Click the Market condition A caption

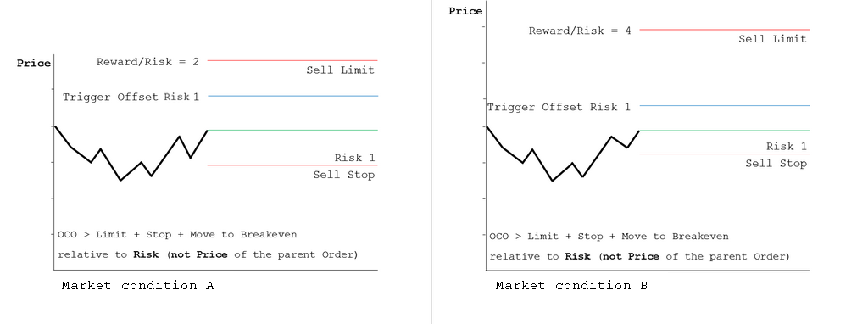[x=138, y=286]
